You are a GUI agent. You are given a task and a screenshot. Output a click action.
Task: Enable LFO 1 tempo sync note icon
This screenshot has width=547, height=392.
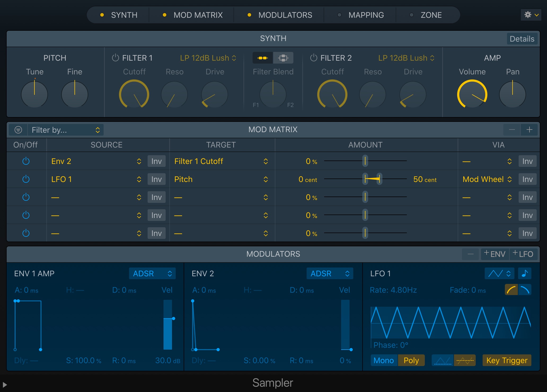coord(524,273)
